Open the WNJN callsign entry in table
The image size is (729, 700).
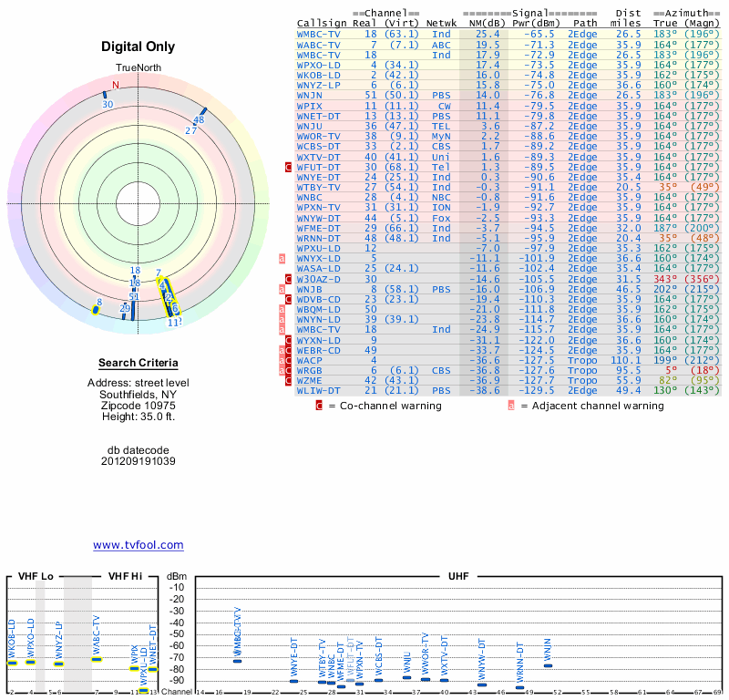(312, 95)
